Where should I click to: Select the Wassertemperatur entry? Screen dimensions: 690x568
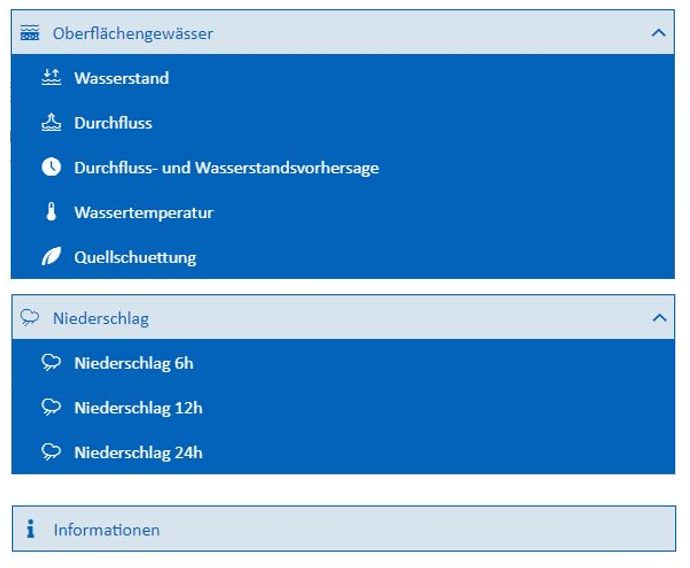click(143, 212)
